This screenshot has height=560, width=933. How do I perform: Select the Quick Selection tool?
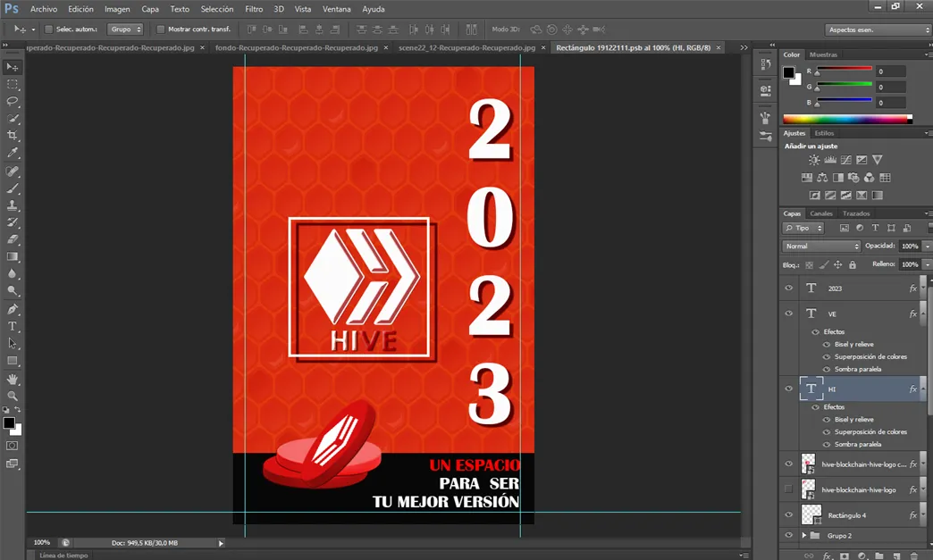click(x=13, y=119)
